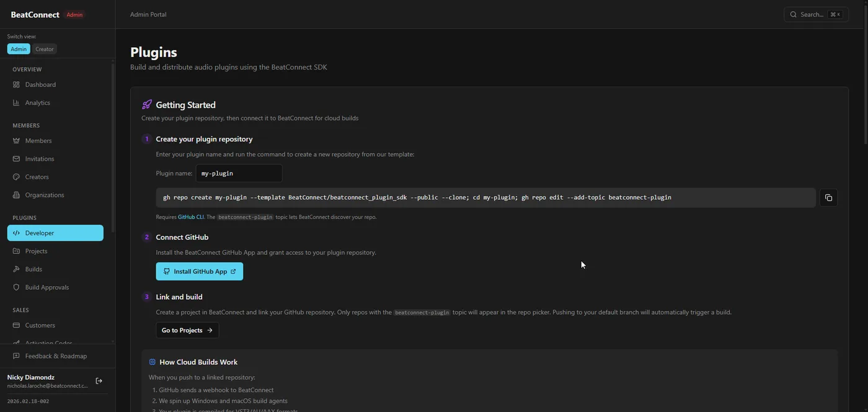
Task: Copy the gh repo create command
Action: coord(828,197)
